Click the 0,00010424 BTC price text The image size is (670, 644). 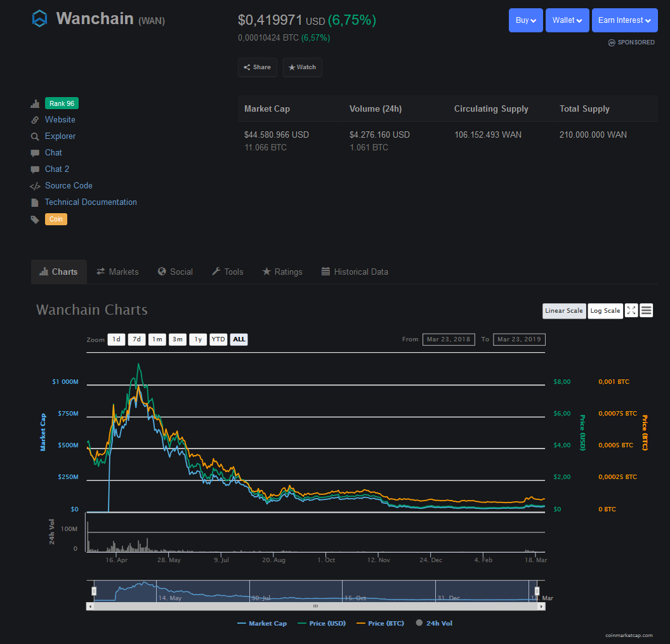(x=268, y=38)
